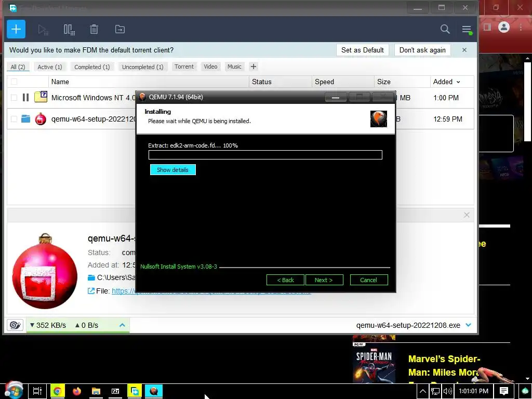Switch to QEMU installer on taskbar
The height and width of the screenshot is (399, 532).
pos(154,391)
